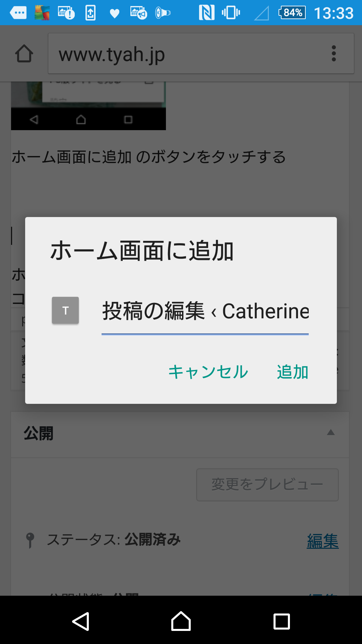
Task: Tap the heart notification icon
Action: (x=115, y=13)
